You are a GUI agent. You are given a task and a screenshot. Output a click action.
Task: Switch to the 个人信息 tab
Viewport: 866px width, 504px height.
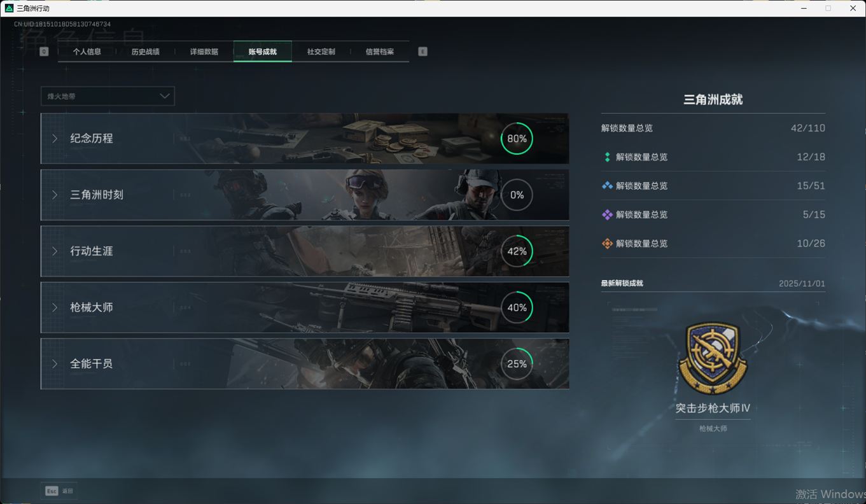pos(87,52)
